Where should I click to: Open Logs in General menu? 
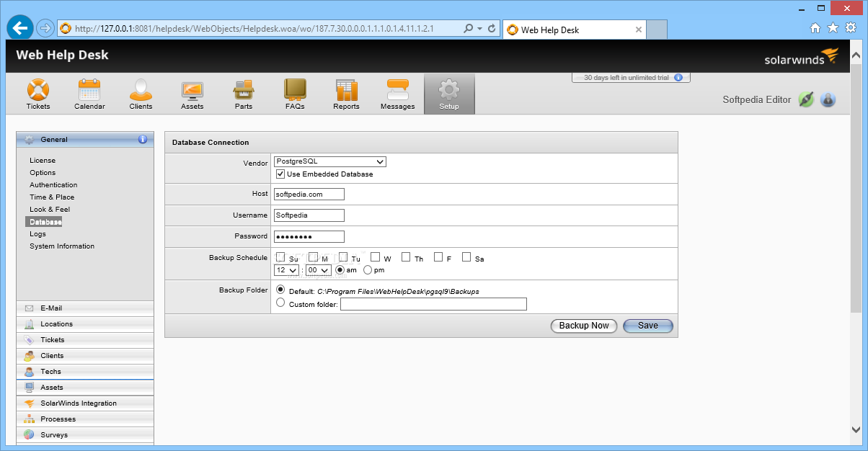tap(37, 234)
